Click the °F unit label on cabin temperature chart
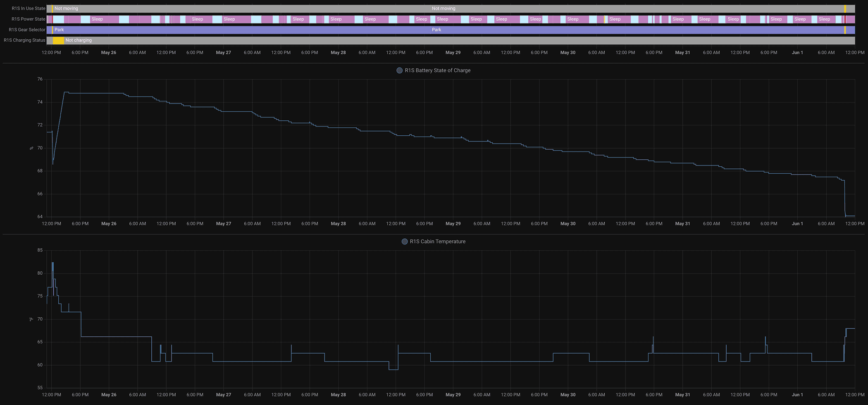Screen dimensions: 868x405 (31, 319)
